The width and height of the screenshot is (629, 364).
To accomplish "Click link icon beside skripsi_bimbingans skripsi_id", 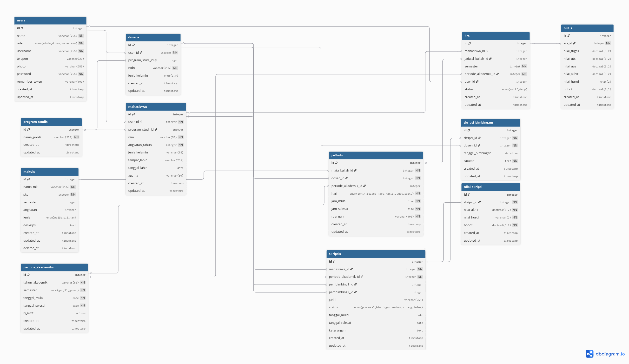I will [479, 138].
